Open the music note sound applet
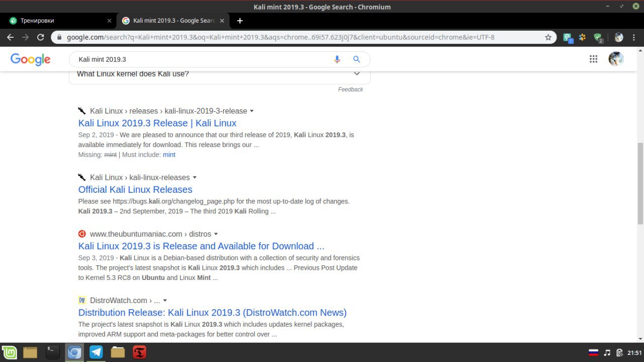 click(607, 352)
